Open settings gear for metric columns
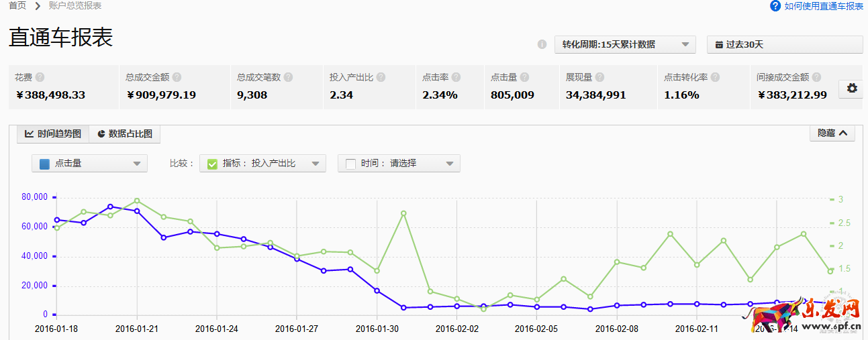 [x=852, y=89]
